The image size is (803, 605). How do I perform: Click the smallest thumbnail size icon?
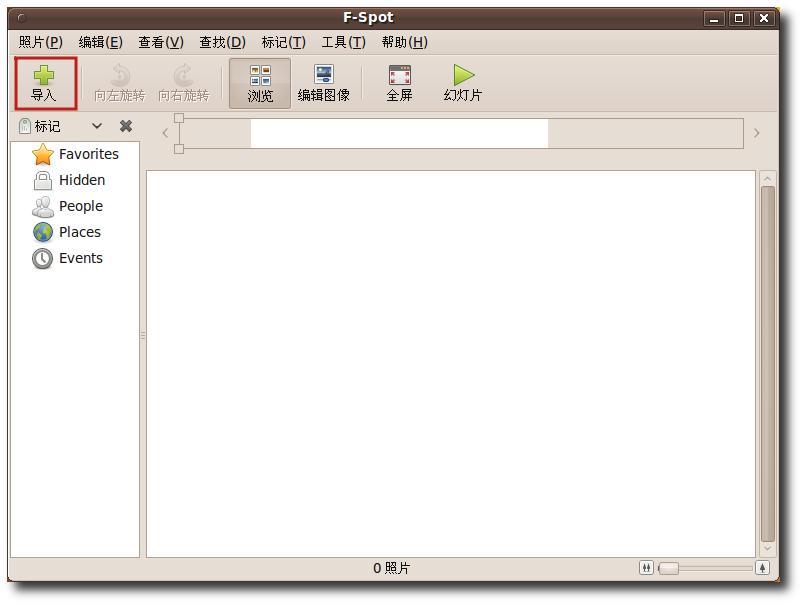point(646,568)
